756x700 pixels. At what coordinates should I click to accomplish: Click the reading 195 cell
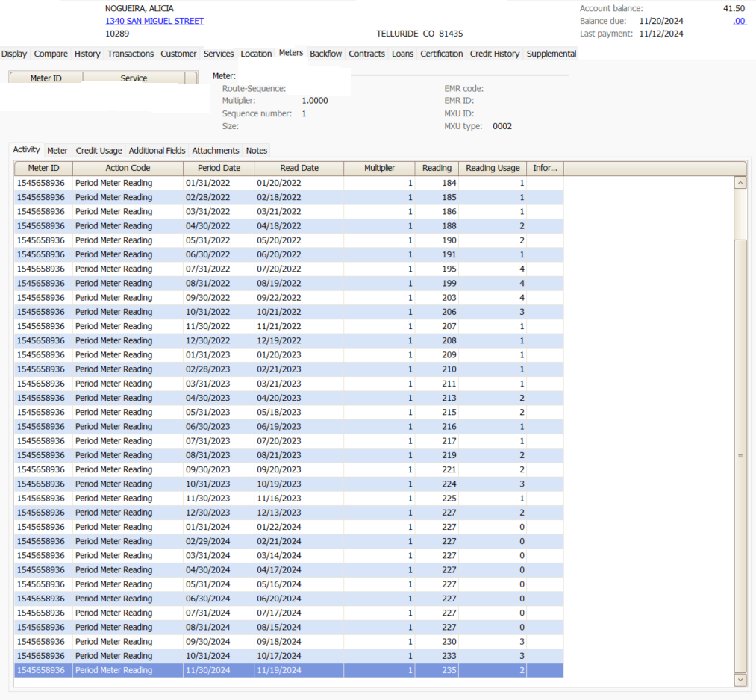(437, 269)
